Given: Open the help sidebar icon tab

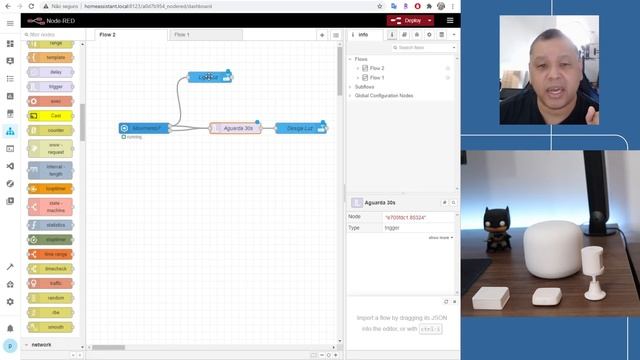Looking at the screenshot, I should (404, 35).
